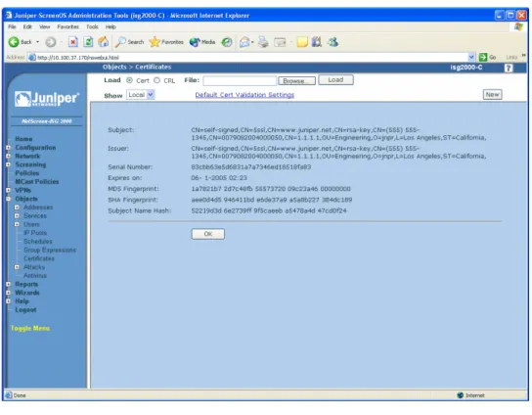Open IP Pools under Objects
Screen dimensions: 532x415
pyautogui.click(x=35, y=233)
